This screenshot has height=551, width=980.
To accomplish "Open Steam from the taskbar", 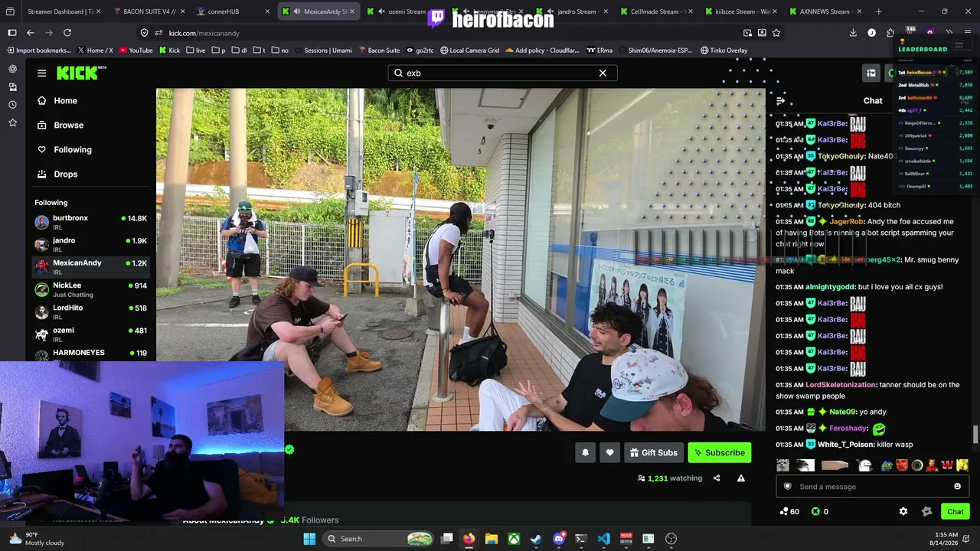I will 536,539.
